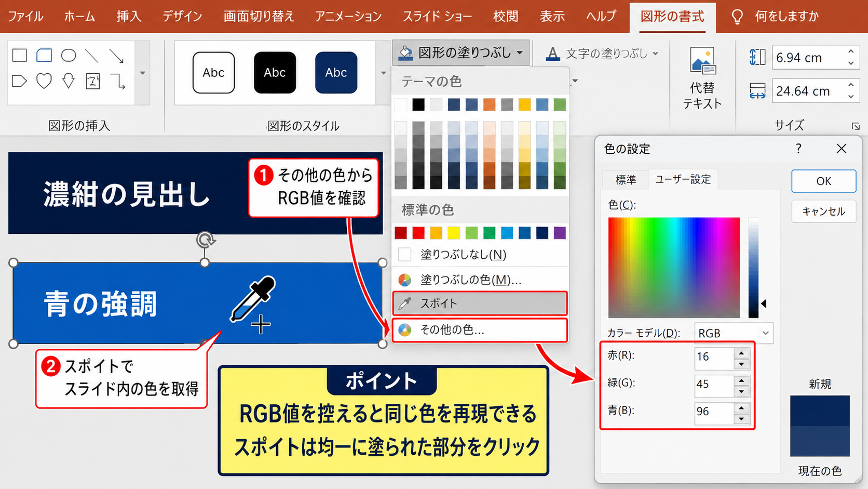This screenshot has height=489, width=868.
Task: Open the ファイル tab
Action: point(25,16)
